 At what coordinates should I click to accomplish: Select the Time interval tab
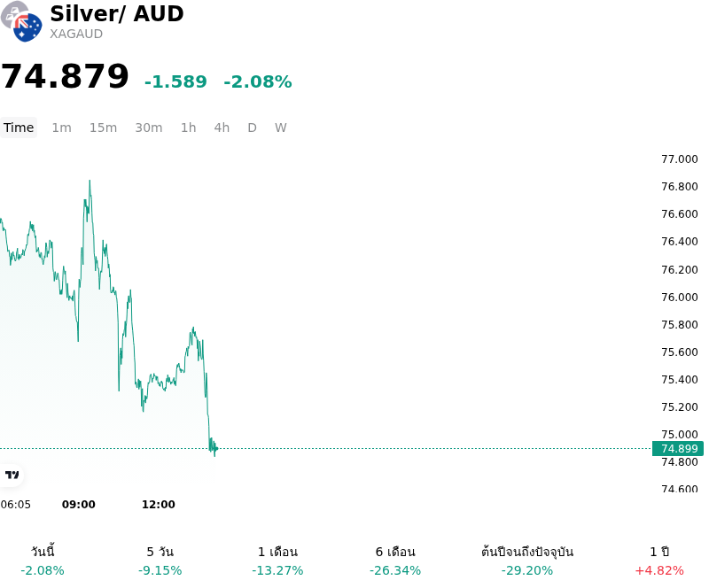pos(19,128)
